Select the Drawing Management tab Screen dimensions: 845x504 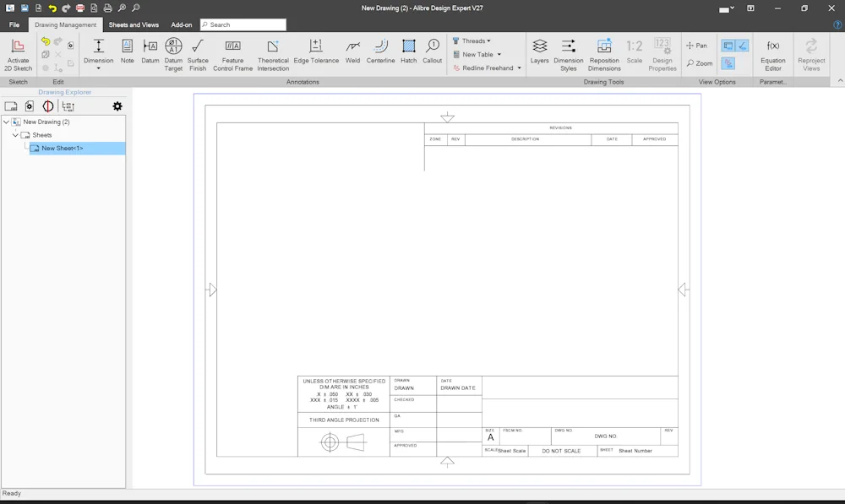point(65,24)
